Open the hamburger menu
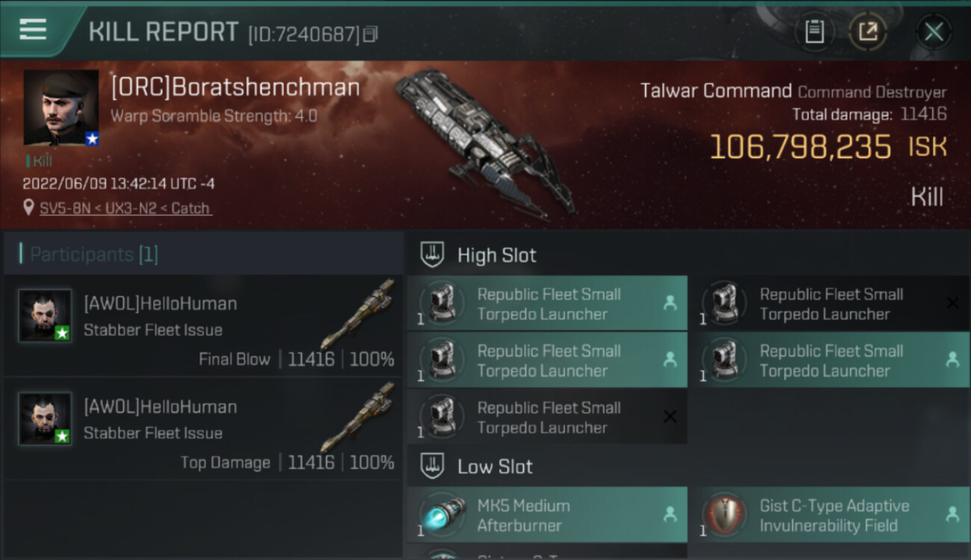Image resolution: width=971 pixels, height=560 pixels. pos(33,30)
